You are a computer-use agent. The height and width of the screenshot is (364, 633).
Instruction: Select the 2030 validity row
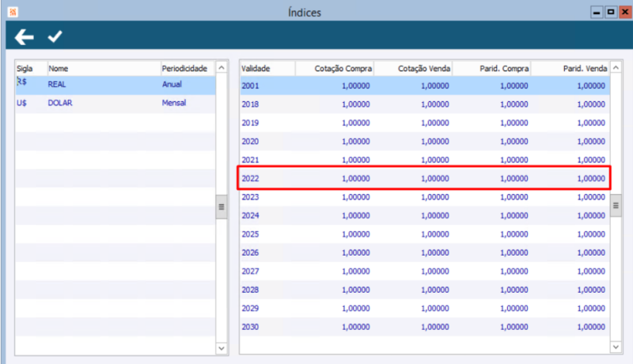point(424,327)
